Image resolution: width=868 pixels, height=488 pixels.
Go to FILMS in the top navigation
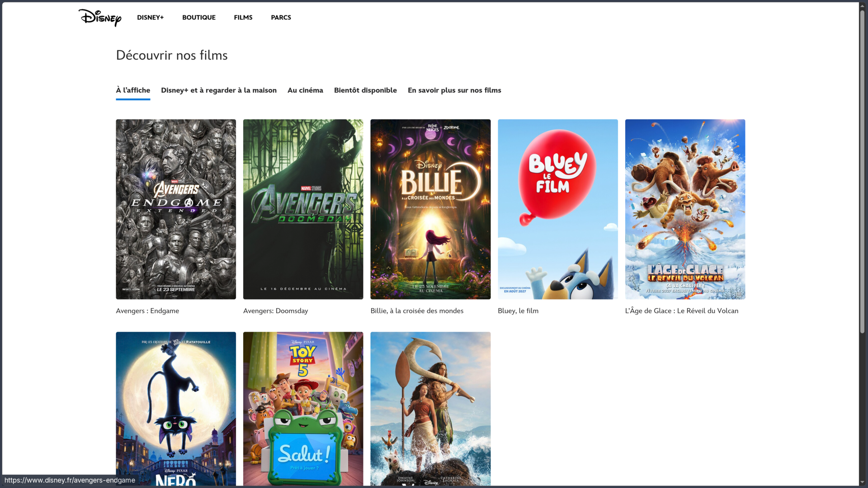coord(243,18)
